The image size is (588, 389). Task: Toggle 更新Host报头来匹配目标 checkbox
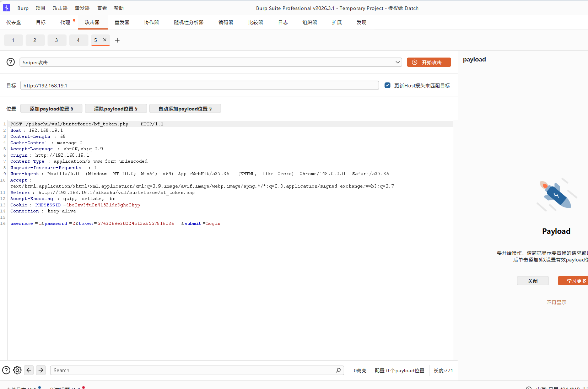[x=388, y=85]
